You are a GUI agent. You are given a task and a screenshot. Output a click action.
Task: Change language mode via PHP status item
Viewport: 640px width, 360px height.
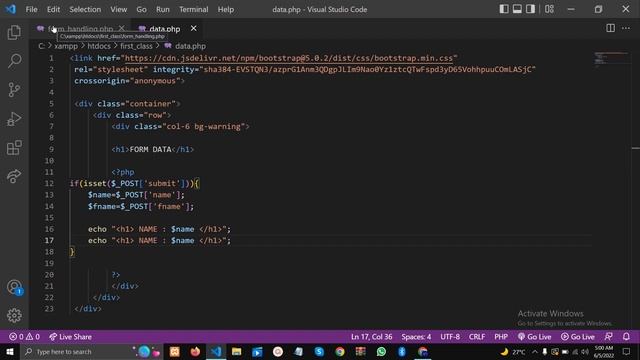[501, 337]
